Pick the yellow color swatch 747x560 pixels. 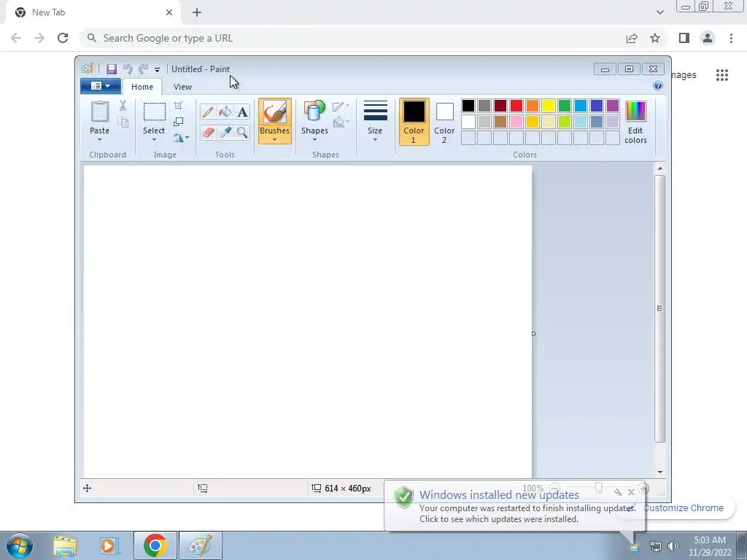(x=549, y=106)
